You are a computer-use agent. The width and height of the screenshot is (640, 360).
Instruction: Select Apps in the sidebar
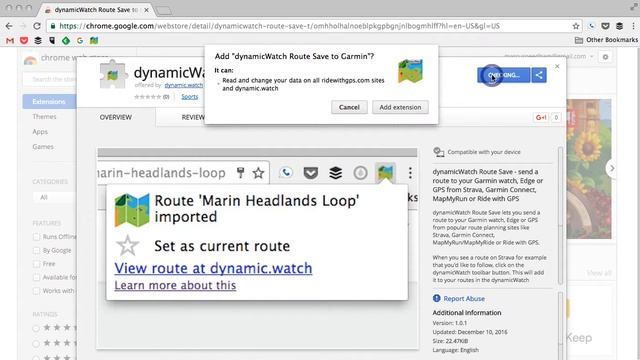tap(40, 132)
